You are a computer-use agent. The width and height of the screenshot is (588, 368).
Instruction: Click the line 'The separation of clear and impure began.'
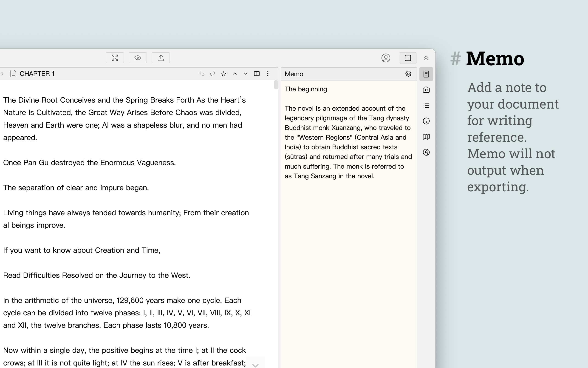76,188
